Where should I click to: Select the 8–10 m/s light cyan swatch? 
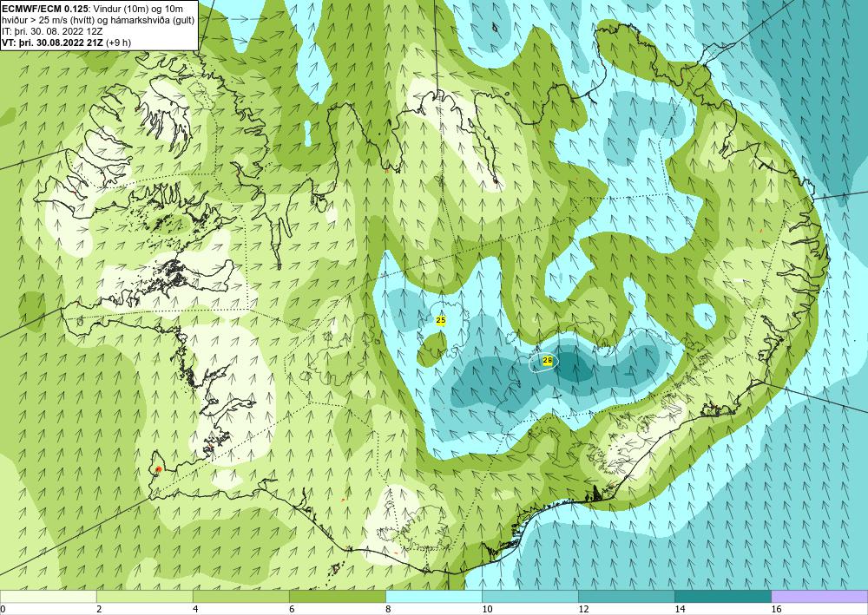pos(433,596)
